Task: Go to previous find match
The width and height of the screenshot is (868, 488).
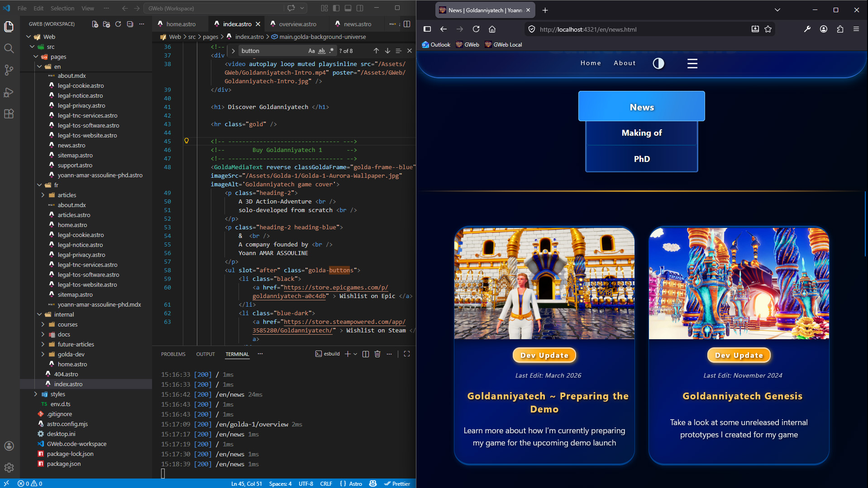Action: [376, 51]
